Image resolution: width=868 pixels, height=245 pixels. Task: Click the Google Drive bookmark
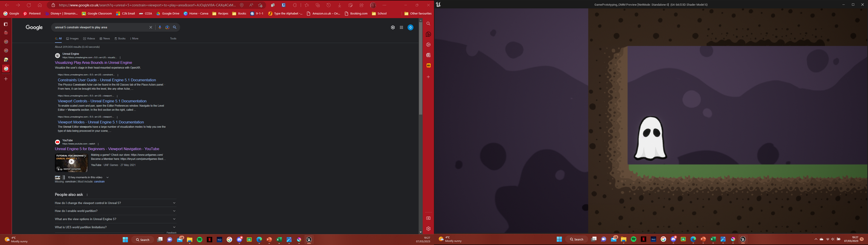coord(168,14)
